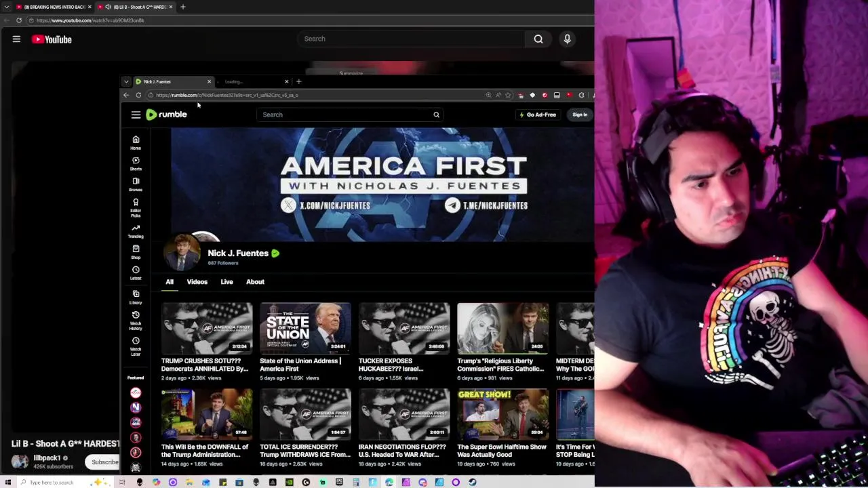Open Shop in Rumble sidebar
Screen dimensions: 868x488
[x=136, y=252]
